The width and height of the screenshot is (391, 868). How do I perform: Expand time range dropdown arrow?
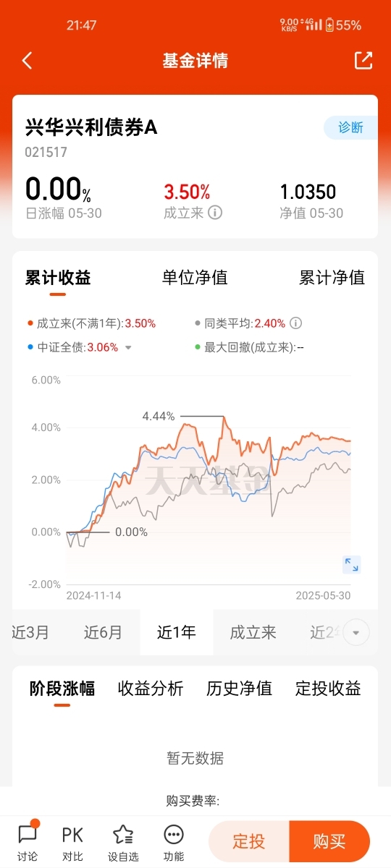coord(356,633)
